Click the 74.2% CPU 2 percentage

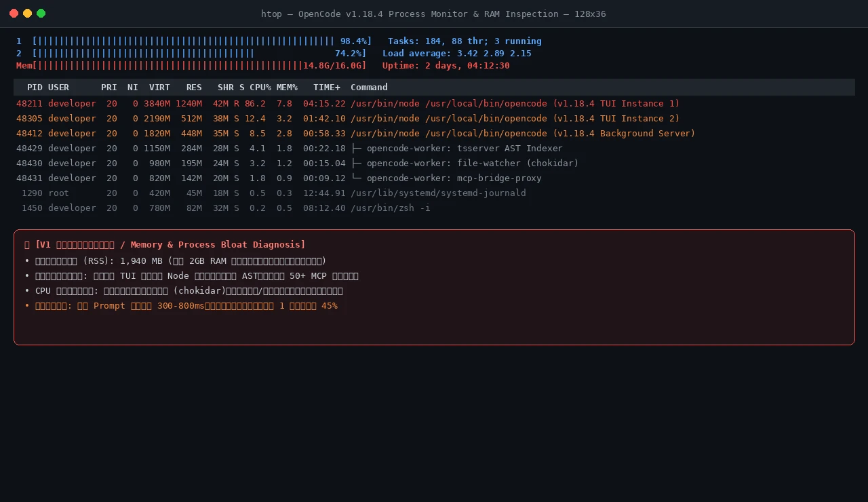348,53
